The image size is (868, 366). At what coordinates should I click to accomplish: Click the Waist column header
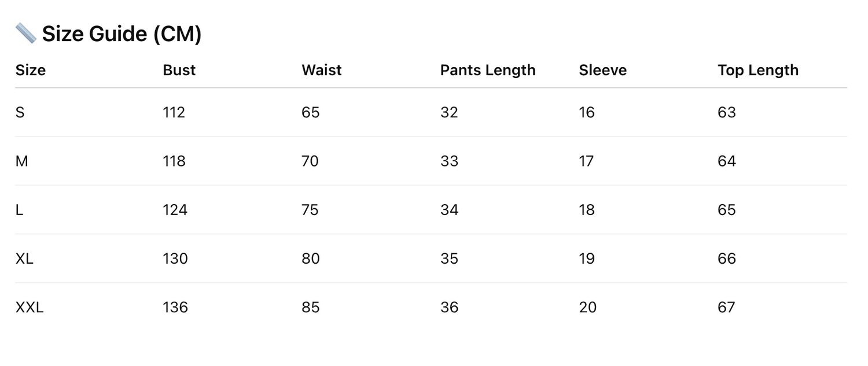pos(322,71)
